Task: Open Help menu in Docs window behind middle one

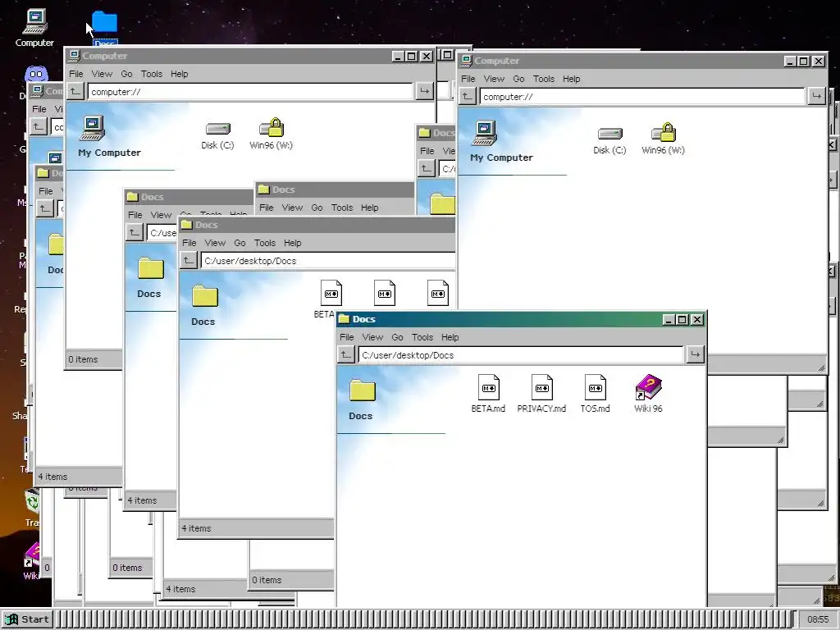Action: click(370, 208)
